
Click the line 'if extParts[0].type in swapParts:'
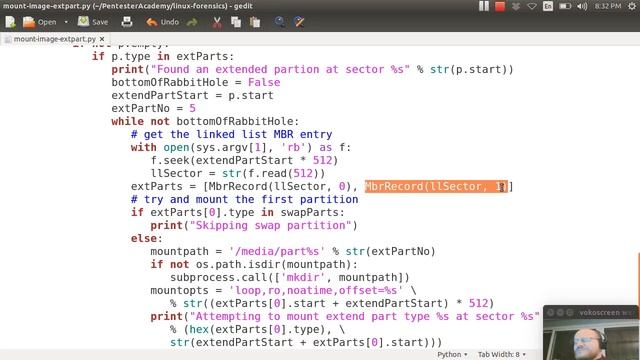pos(238,213)
